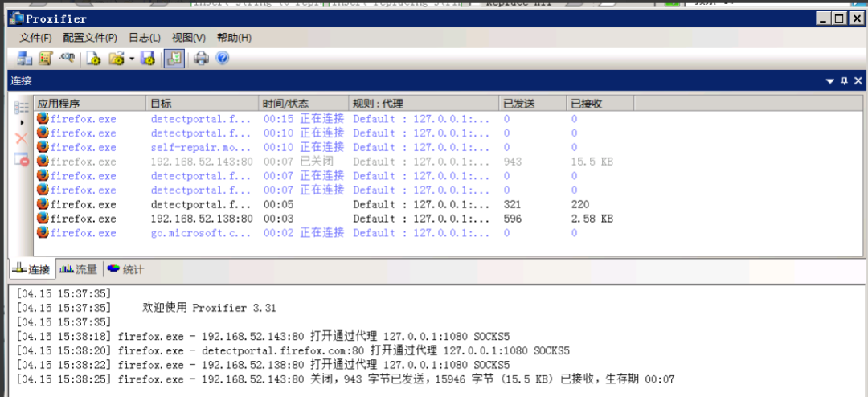
Task: Click the Name Resolution (.com) toolbar icon
Action: [x=67, y=58]
